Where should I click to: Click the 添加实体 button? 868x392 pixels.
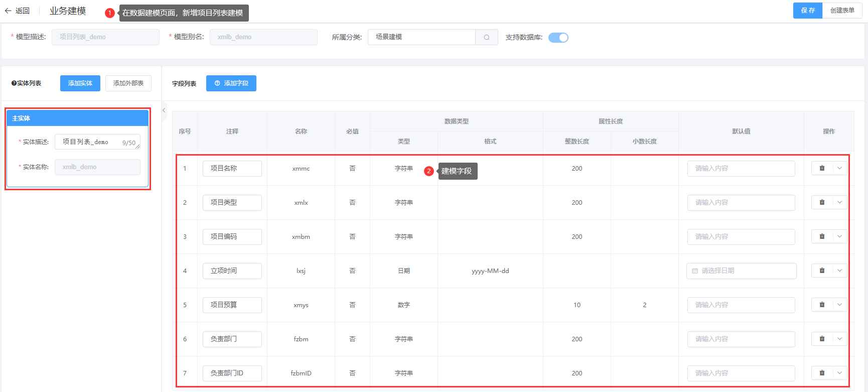pos(80,83)
